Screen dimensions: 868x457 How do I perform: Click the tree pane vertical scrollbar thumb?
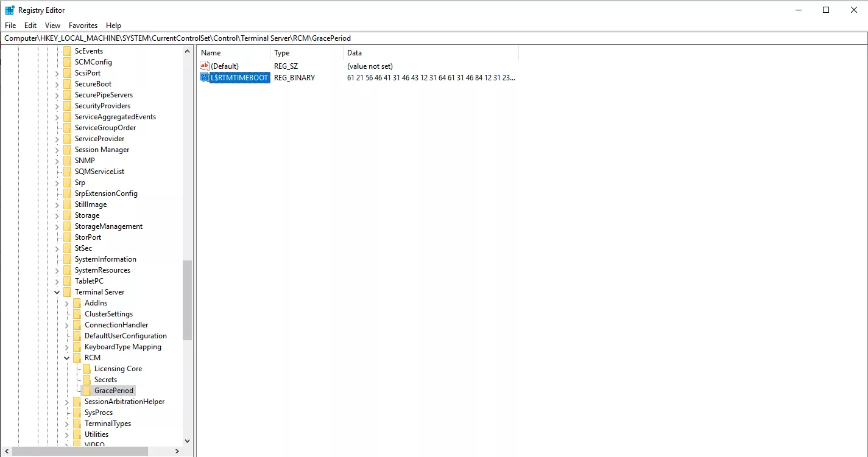point(187,299)
